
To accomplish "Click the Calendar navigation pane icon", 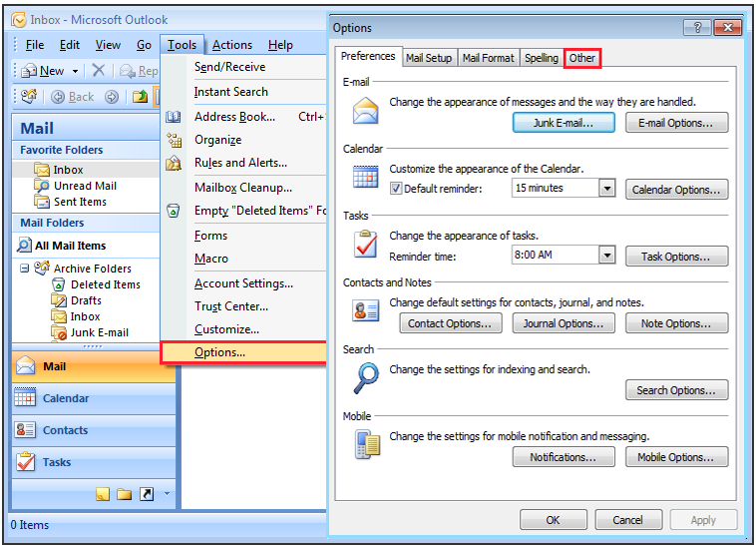I will click(25, 397).
